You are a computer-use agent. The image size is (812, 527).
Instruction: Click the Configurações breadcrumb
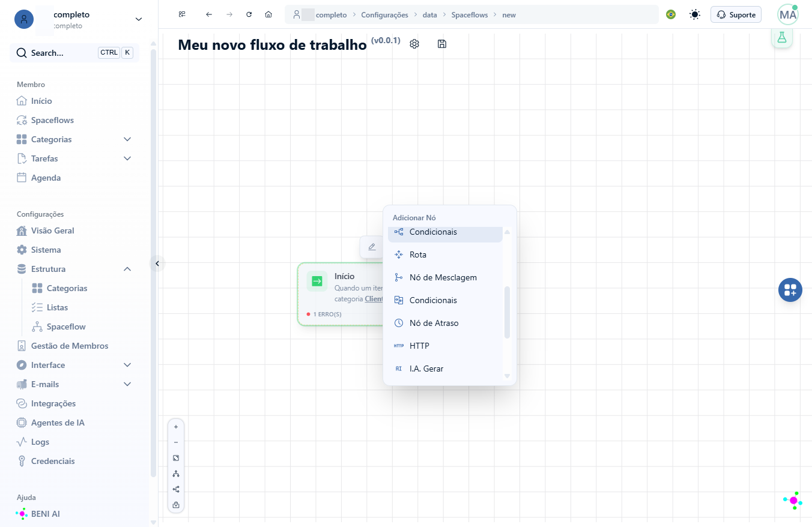(384, 14)
